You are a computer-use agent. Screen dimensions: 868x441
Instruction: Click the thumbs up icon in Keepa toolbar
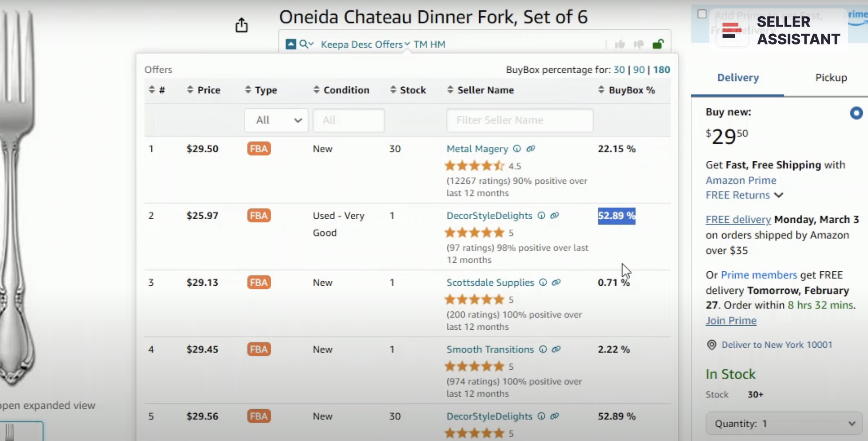coord(620,44)
